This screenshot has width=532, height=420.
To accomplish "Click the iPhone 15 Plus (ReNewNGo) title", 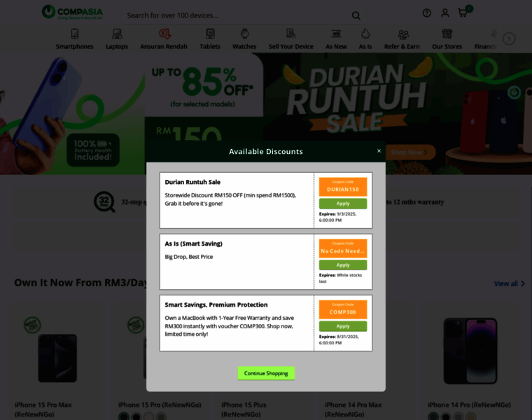I will pyautogui.click(x=244, y=409).
